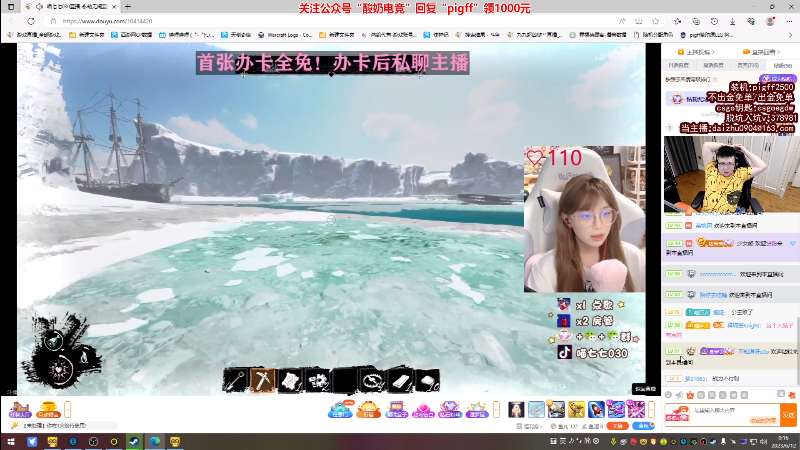Switch to the daily ranking tab
800x450 pixels.
[x=679, y=65]
